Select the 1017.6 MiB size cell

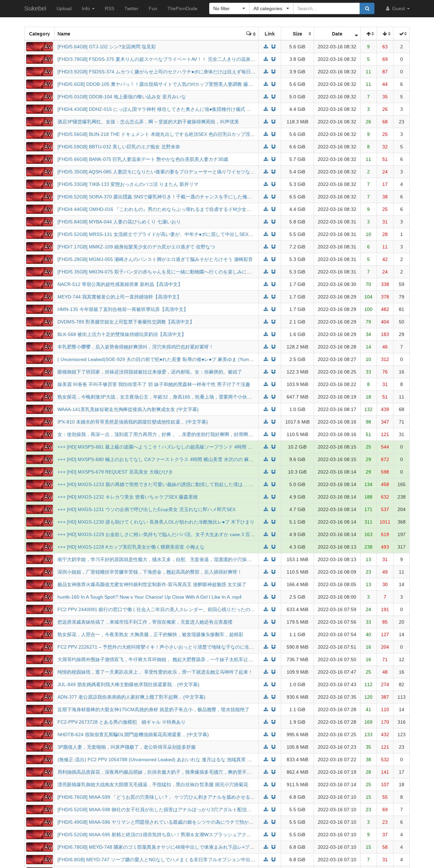coord(297,422)
